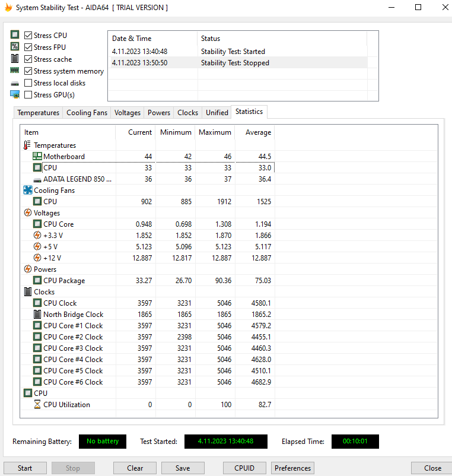Image resolution: width=452 pixels, height=476 pixels.
Task: Open Preferences
Action: [293, 468]
